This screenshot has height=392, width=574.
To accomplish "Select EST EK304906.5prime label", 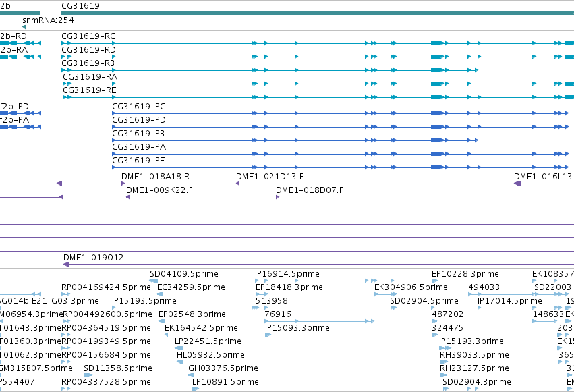I will click(411, 287).
